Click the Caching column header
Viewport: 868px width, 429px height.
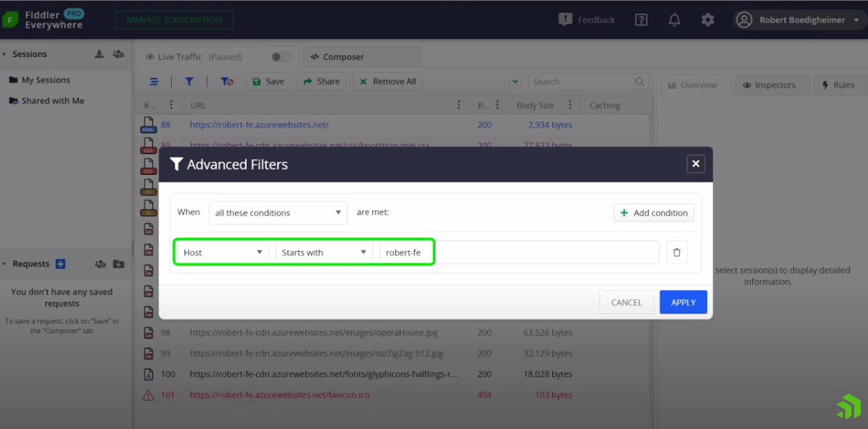(605, 105)
